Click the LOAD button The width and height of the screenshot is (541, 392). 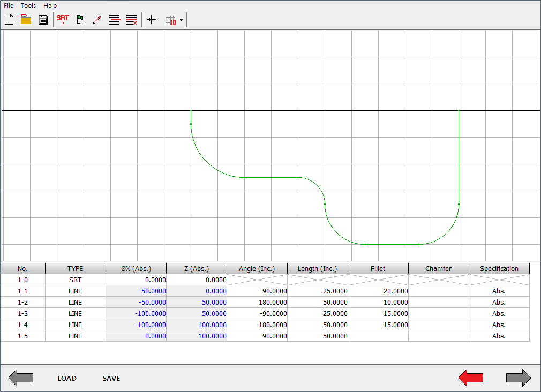(67, 378)
